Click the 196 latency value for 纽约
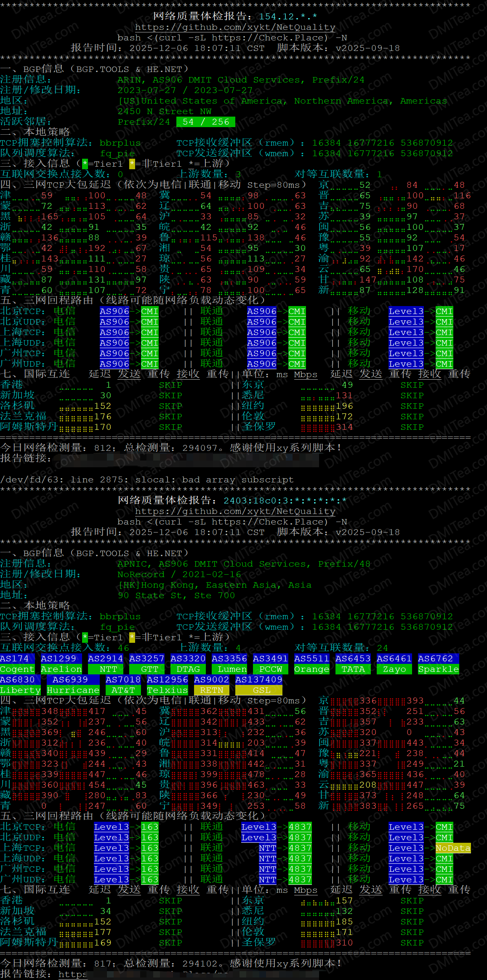The width and height of the screenshot is (487, 980). click(344, 406)
